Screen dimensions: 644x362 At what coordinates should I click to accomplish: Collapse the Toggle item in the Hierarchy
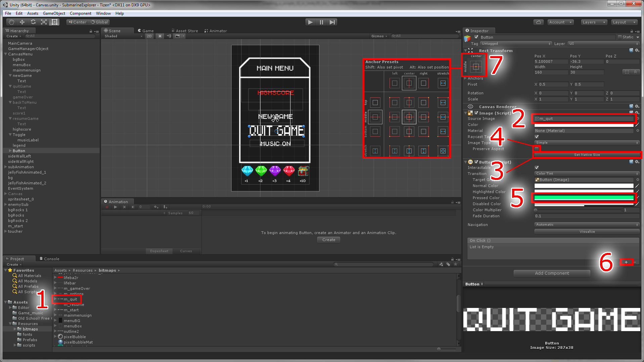[10, 135]
